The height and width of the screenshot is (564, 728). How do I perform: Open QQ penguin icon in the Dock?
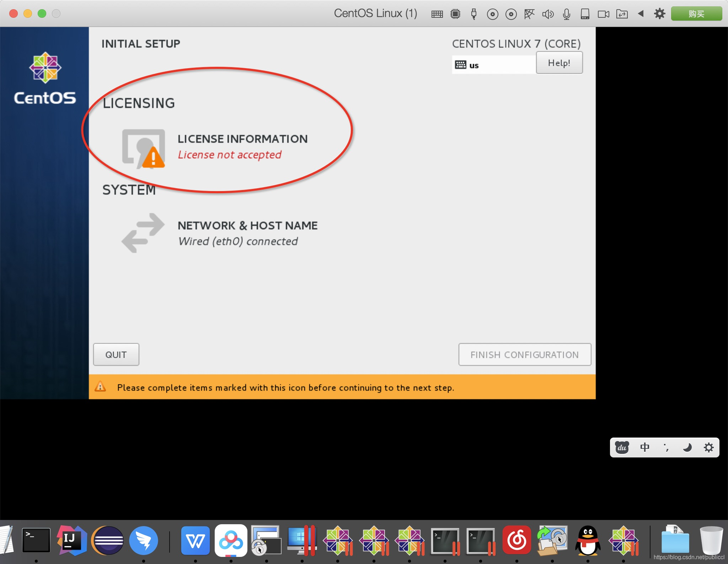tap(588, 541)
